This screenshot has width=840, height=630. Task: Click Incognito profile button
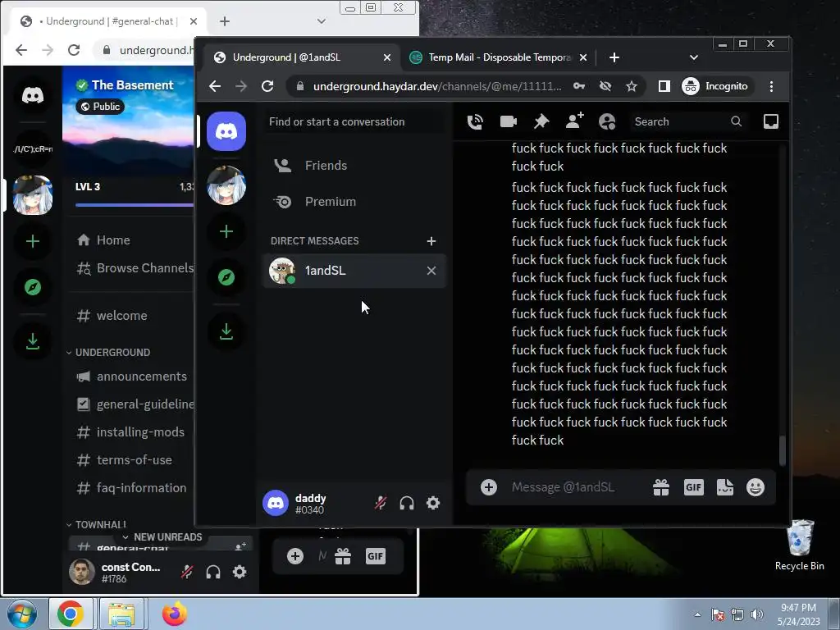[x=715, y=86]
